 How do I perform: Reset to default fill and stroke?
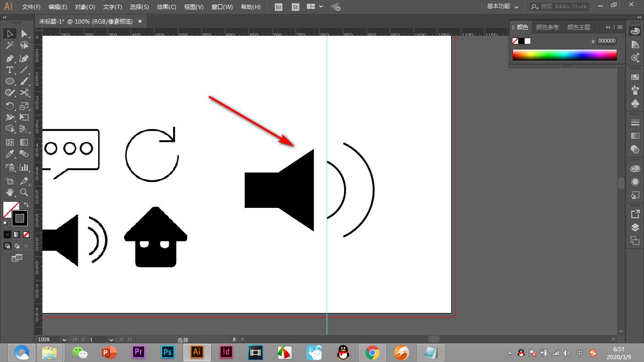6,223
